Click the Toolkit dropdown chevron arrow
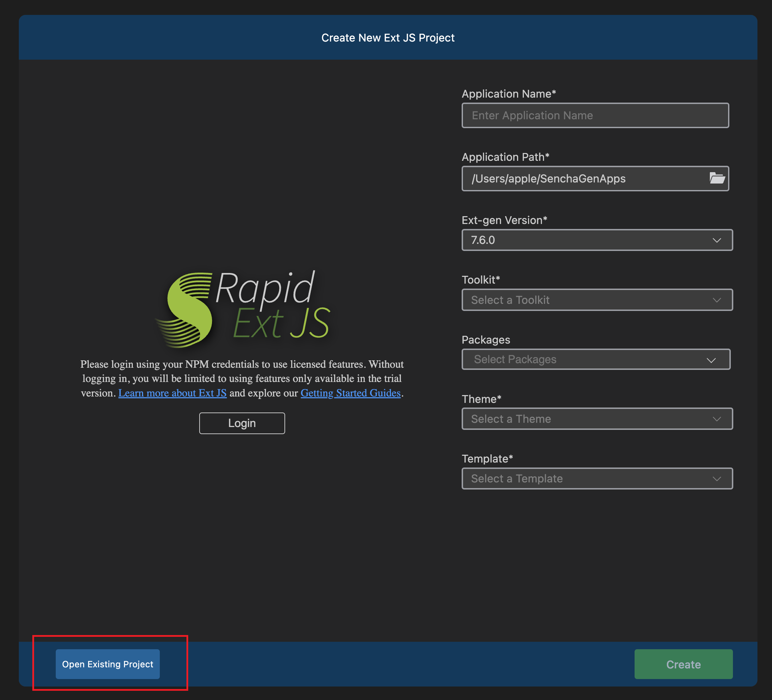The width and height of the screenshot is (772, 700). coord(717,300)
